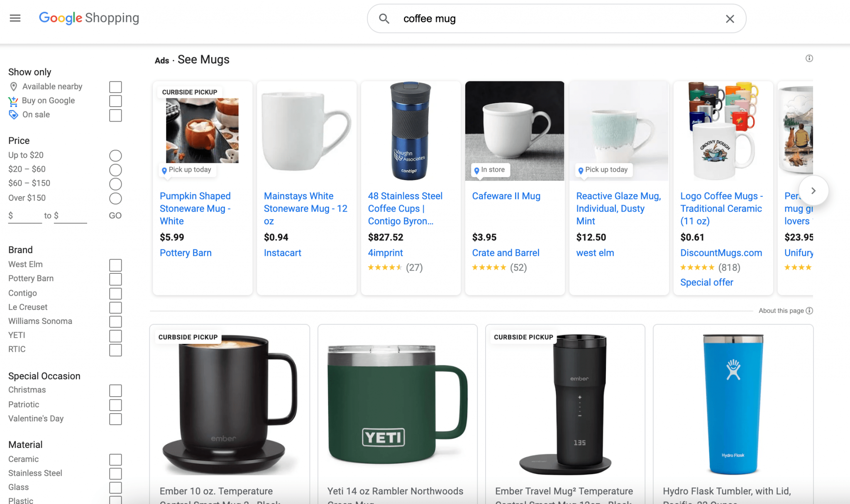850x504 pixels.
Task: Open the "Cafeware II Mug" product link
Action: 506,196
